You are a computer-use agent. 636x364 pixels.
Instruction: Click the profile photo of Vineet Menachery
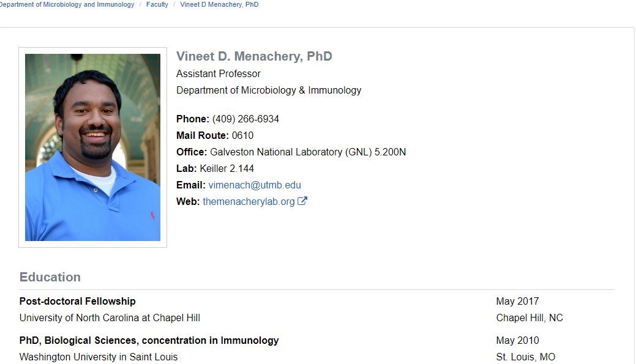[x=92, y=147]
